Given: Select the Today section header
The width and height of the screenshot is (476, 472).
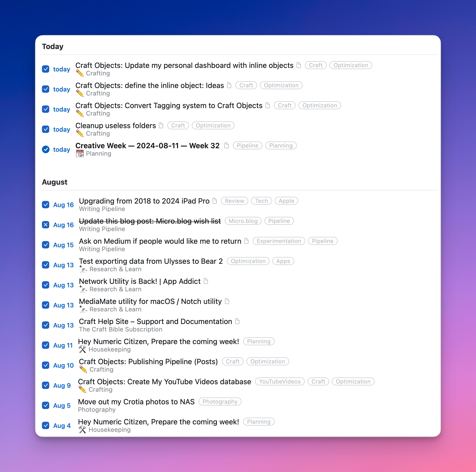Looking at the screenshot, I should [53, 46].
